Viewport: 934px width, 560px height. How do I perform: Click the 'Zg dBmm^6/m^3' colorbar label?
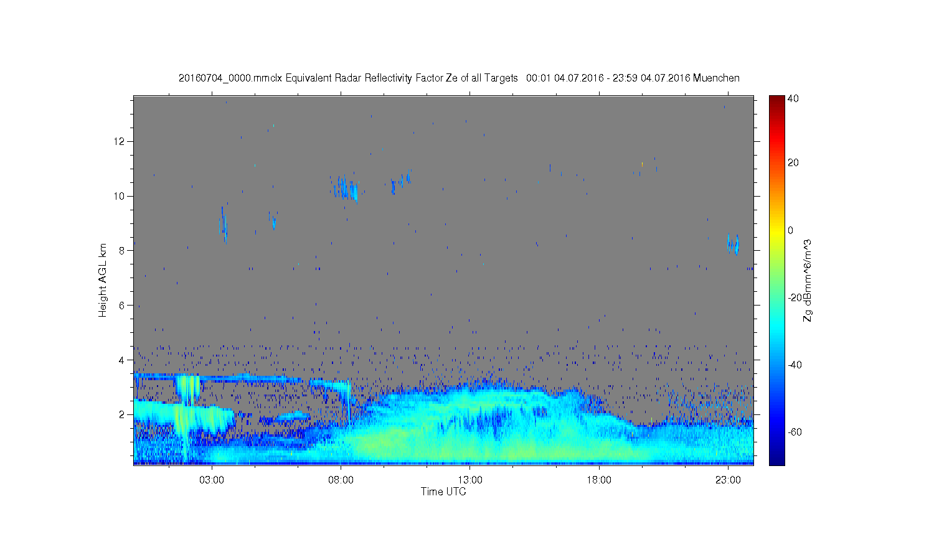click(x=808, y=280)
